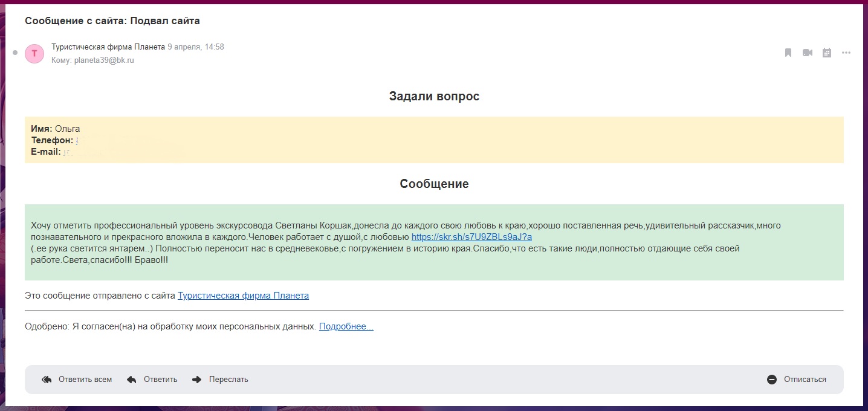Toggle the unread dot beside the avatar

tap(15, 53)
